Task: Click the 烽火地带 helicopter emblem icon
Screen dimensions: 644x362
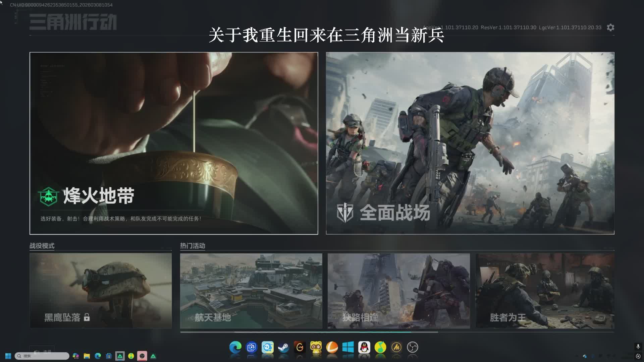Action: coord(48,196)
